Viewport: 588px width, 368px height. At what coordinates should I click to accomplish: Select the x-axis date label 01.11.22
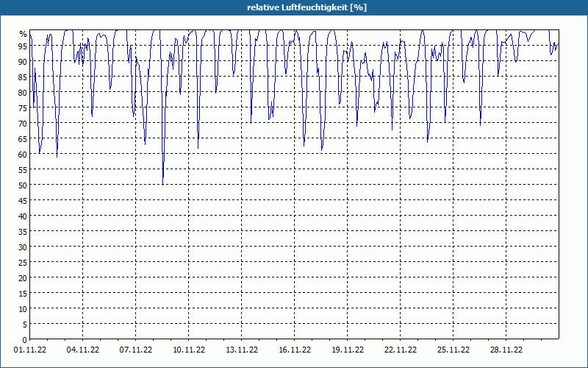[30, 350]
